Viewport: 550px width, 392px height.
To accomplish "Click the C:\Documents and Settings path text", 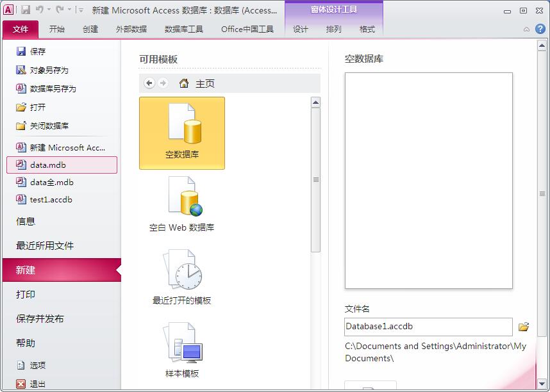I will (x=436, y=352).
